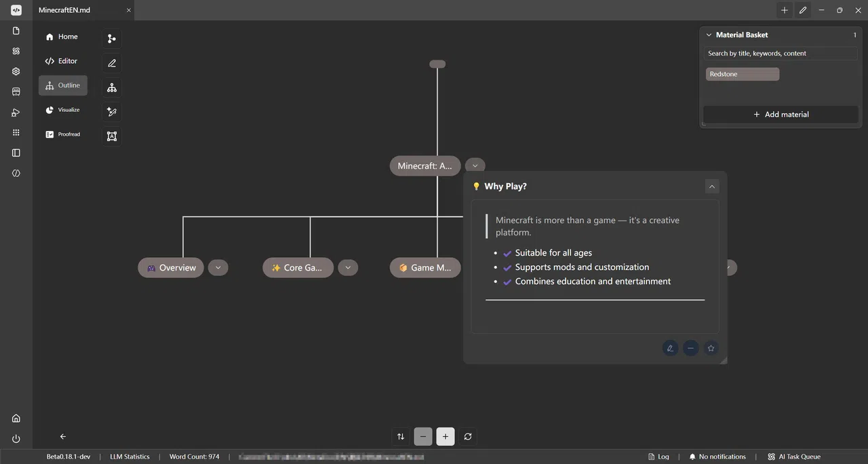This screenshot has height=464, width=868.
Task: Click the hierarchy tree tool icon
Action: coord(112,88)
